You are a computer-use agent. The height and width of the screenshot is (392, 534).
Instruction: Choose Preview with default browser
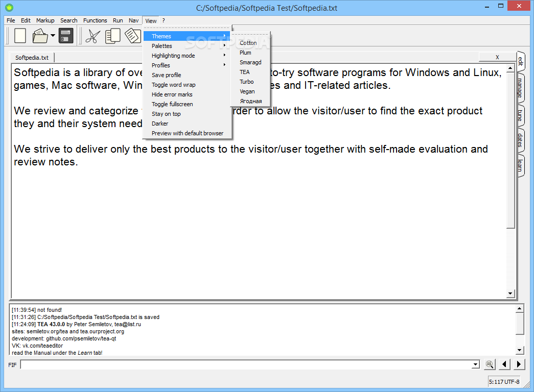click(x=187, y=133)
